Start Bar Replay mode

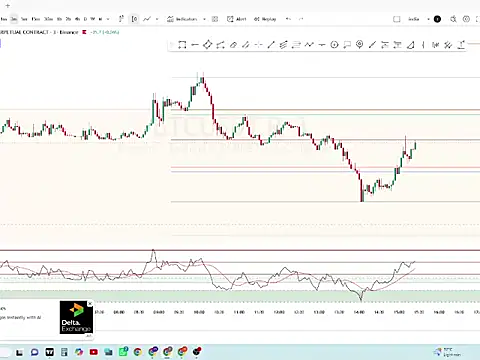click(x=265, y=19)
